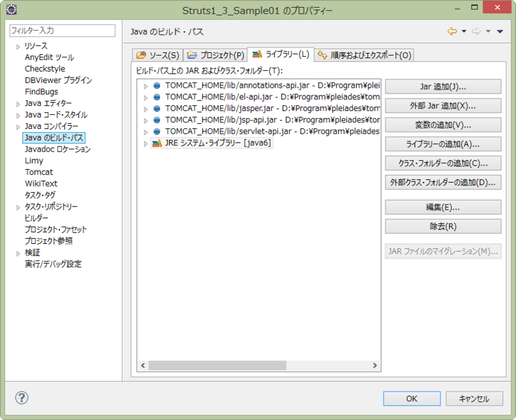The width and height of the screenshot is (516, 420).
Task: Select TOMCAT_HOME/lib/servlet-api.jar row text
Action: coord(272,132)
